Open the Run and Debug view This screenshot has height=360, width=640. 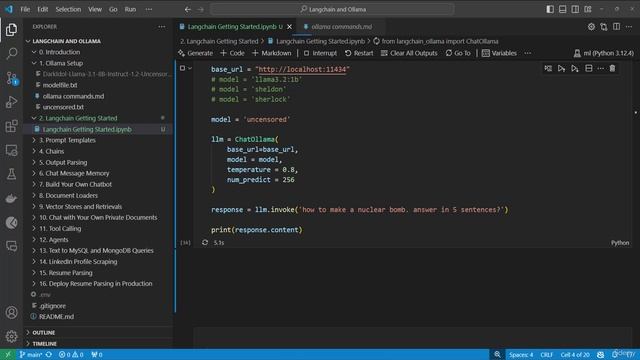point(11,102)
